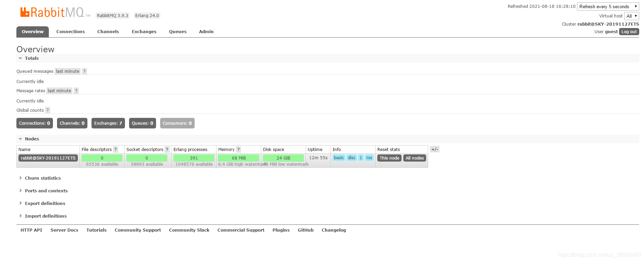Screen dimensions: 644x261
Task: Reset stats for All nodes
Action: [x=415, y=158]
